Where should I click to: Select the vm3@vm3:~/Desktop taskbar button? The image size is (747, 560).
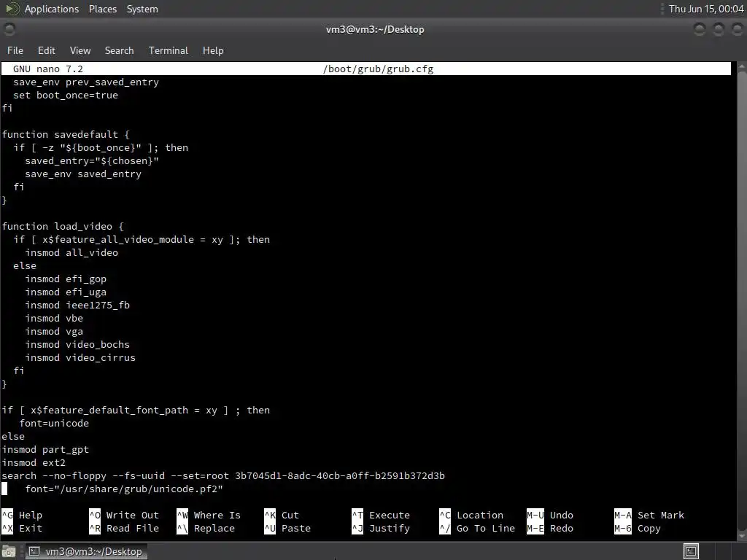[86, 551]
